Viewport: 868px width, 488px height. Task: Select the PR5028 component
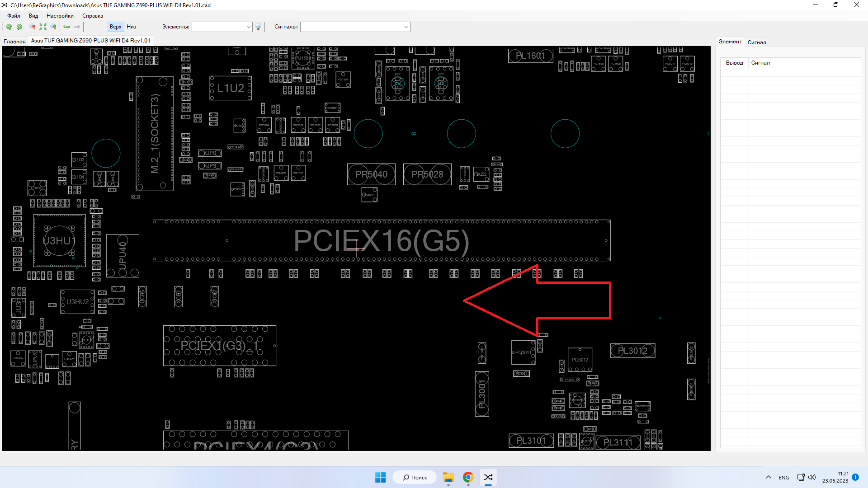[x=427, y=174]
